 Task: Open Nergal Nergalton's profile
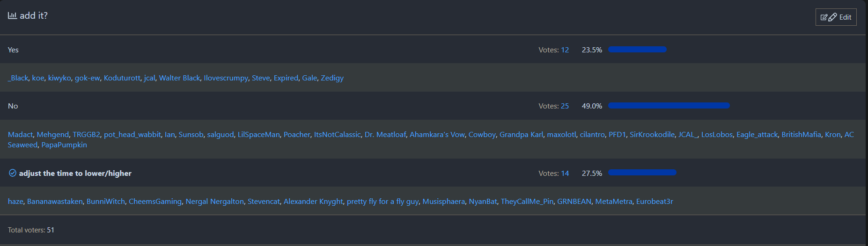[x=214, y=202]
